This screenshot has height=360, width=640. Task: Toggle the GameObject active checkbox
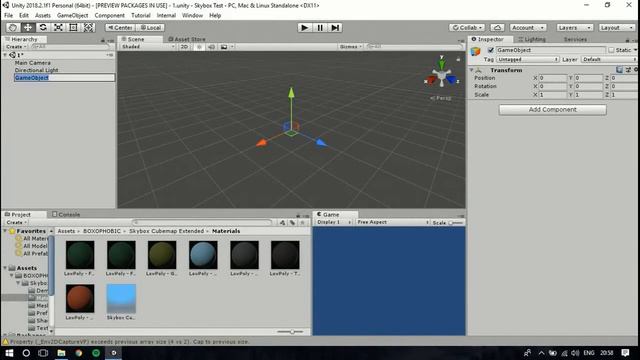[x=491, y=50]
